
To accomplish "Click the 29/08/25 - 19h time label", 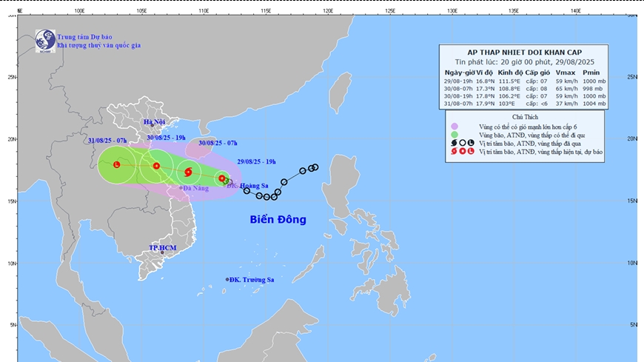I will 257,161.
